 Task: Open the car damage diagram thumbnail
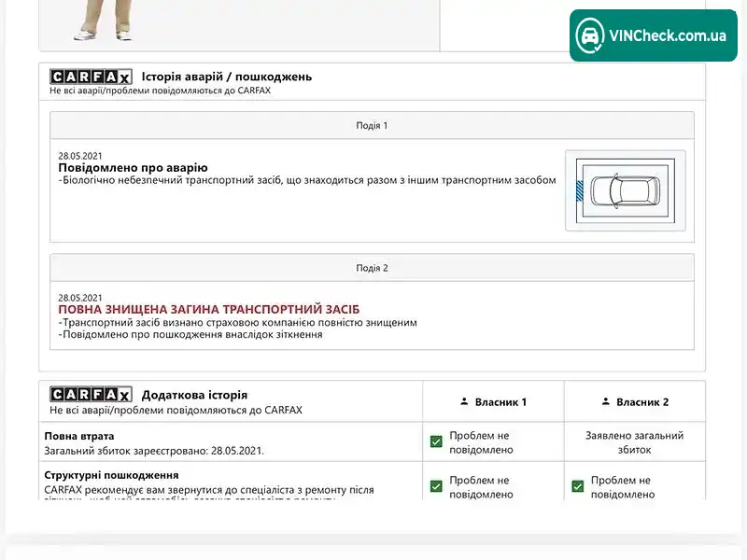point(626,190)
